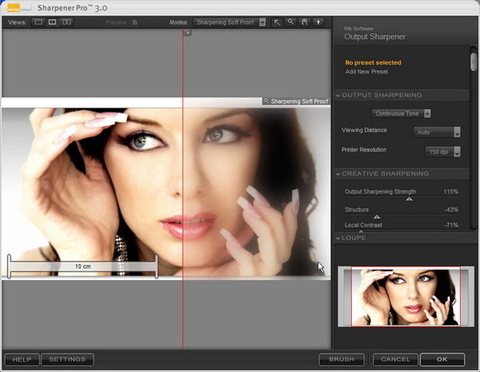Image resolution: width=480 pixels, height=372 pixels.
Task: Open the Modes Sharpening Soft Proof dropdown
Action: coord(230,22)
